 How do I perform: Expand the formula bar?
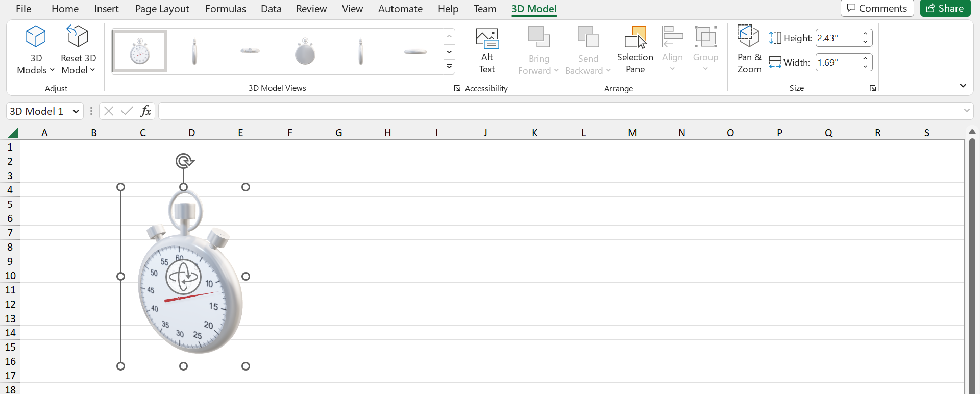click(x=966, y=111)
